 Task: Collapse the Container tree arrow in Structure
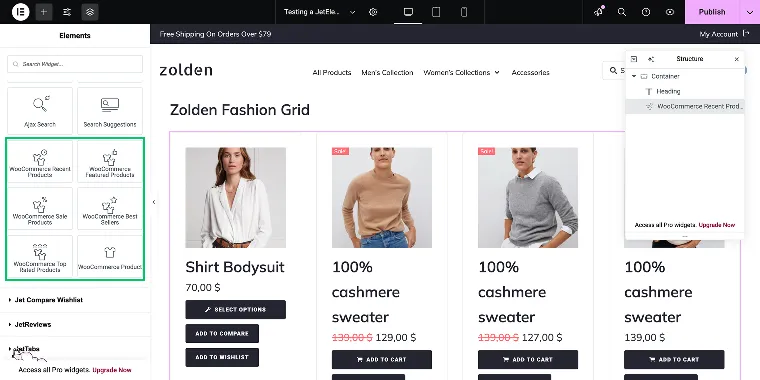tap(634, 76)
